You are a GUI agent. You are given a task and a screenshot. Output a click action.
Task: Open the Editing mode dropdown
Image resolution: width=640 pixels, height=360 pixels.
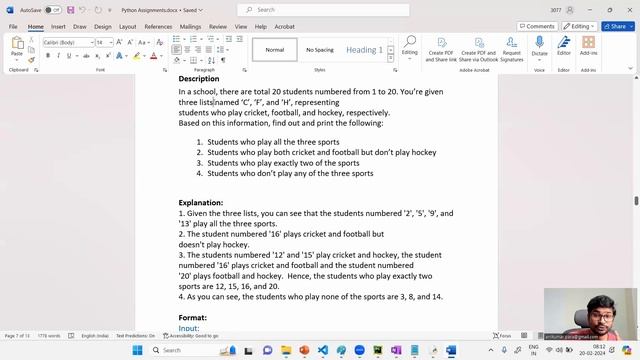click(x=579, y=27)
